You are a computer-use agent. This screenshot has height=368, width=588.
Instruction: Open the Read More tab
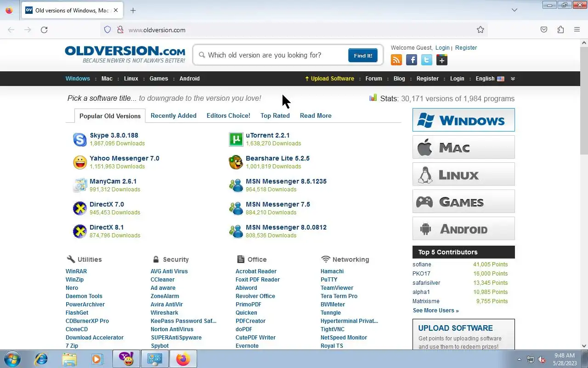316,115
